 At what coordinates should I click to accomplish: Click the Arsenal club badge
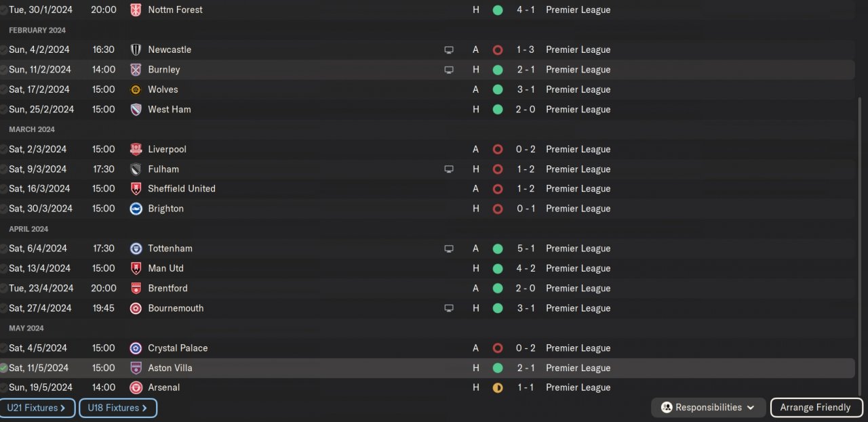pyautogui.click(x=136, y=387)
